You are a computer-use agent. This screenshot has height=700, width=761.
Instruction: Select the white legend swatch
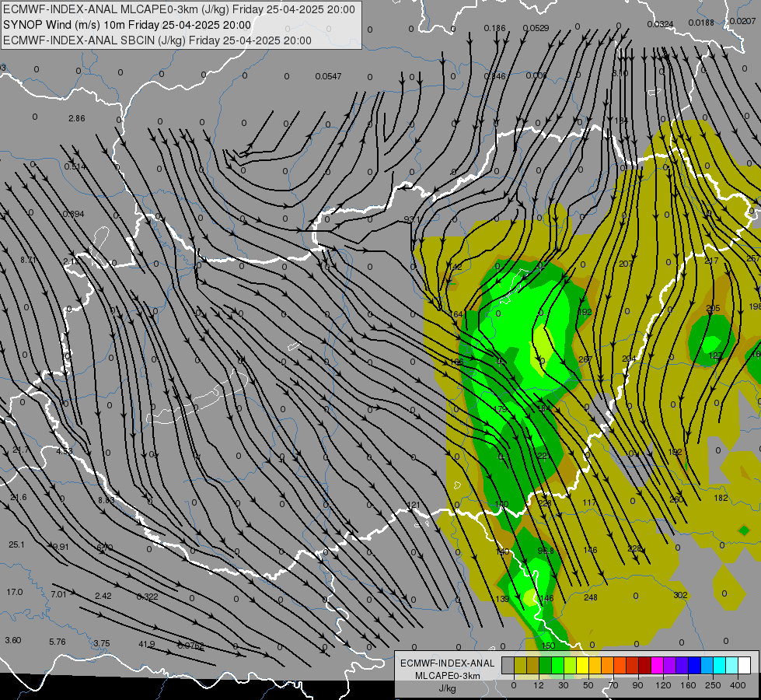coord(744,666)
